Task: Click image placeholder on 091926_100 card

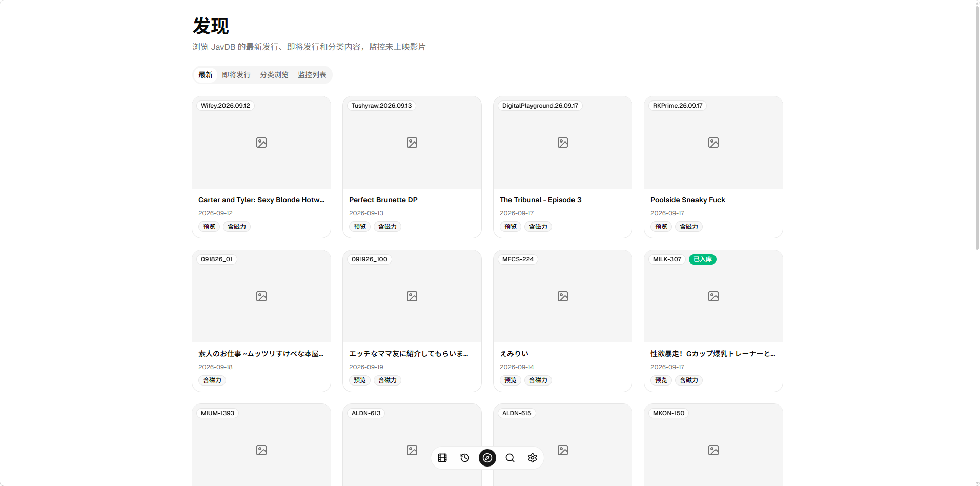Action: 412,296
